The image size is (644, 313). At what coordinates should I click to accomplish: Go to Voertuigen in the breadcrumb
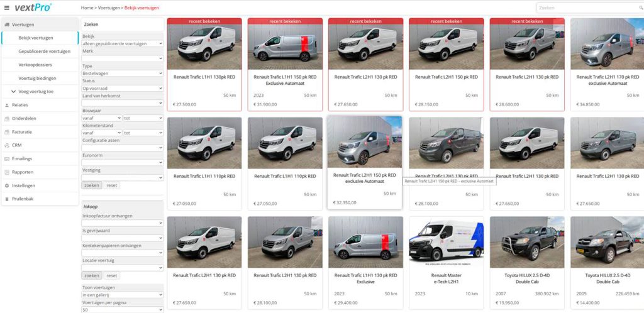click(x=109, y=8)
